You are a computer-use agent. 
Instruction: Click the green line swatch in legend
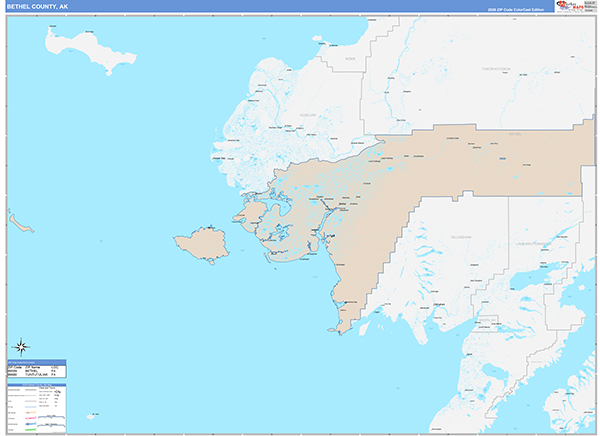[31, 429]
